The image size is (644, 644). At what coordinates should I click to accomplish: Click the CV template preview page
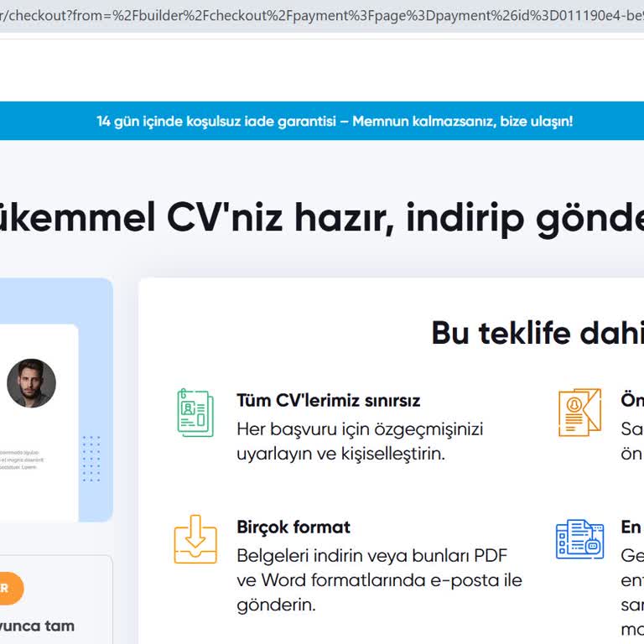39,423
